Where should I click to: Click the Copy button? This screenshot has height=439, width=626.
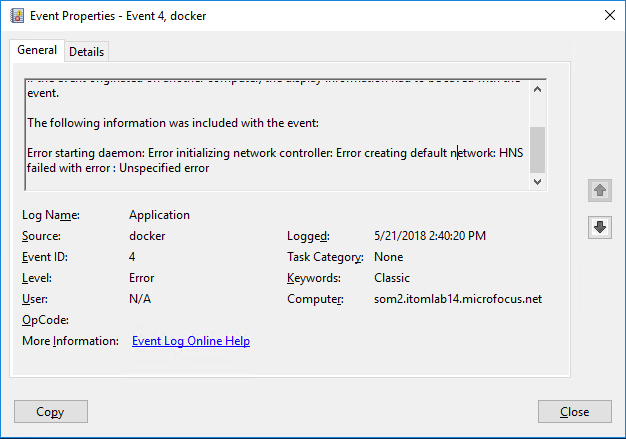coord(51,411)
